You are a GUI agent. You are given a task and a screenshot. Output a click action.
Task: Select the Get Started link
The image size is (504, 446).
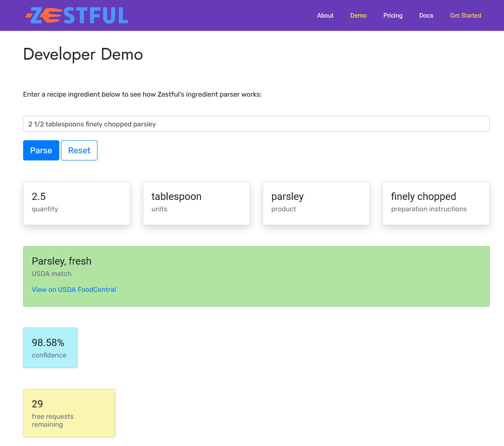[465, 16]
